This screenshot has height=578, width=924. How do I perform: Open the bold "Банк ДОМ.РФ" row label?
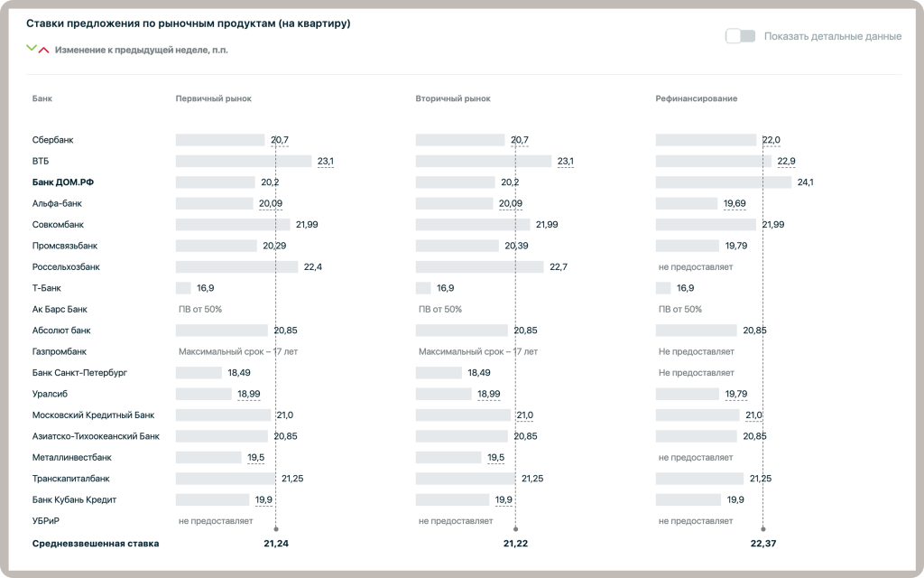click(63, 182)
